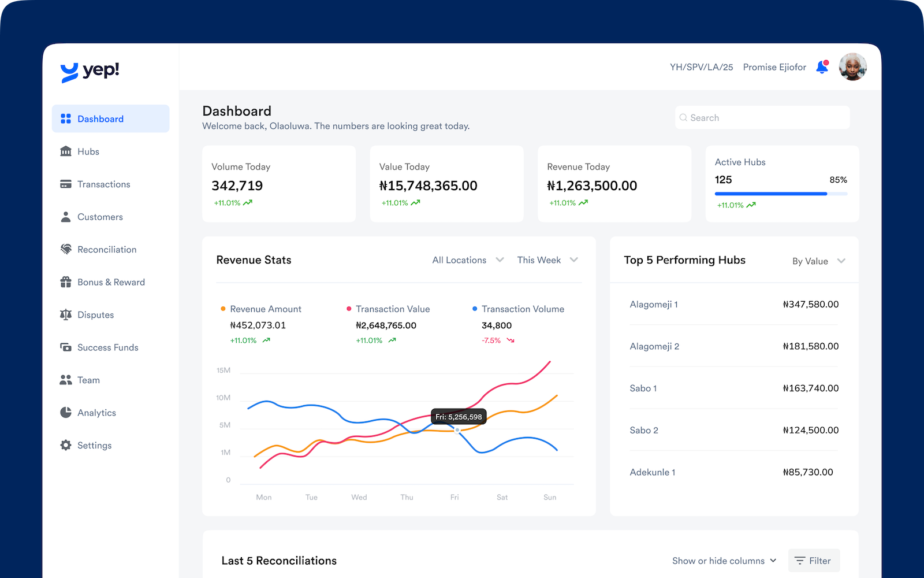The image size is (924, 578).
Task: Toggle the Transaction Volume legend series
Action: tap(522, 309)
